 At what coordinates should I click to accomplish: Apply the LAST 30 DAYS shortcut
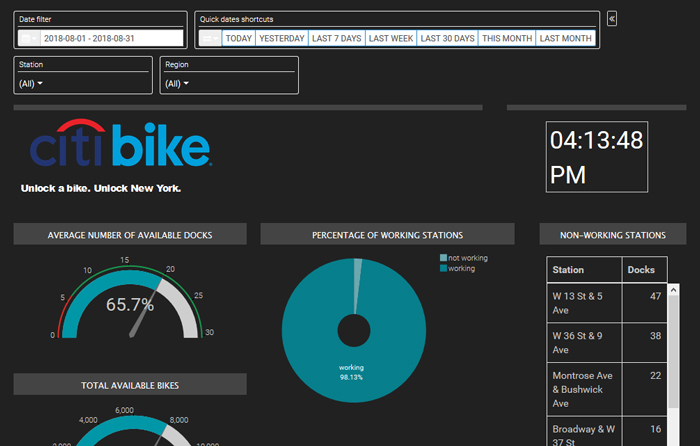(447, 38)
